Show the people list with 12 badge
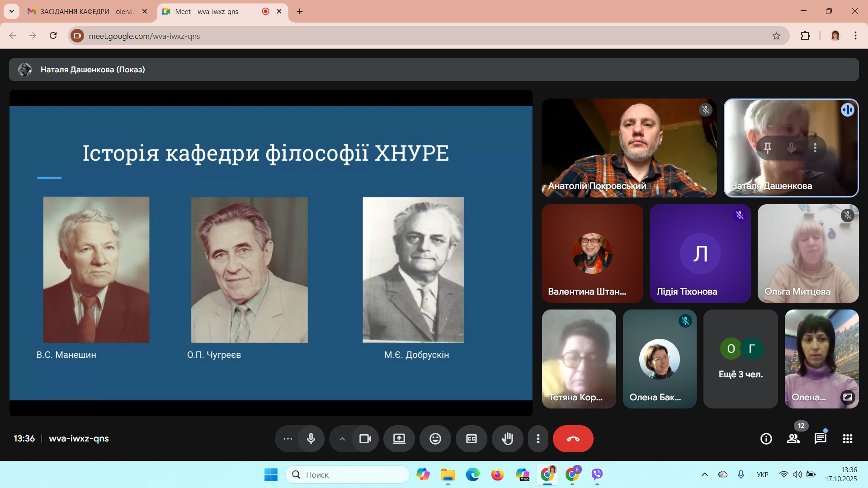The height and width of the screenshot is (488, 868). point(793,439)
